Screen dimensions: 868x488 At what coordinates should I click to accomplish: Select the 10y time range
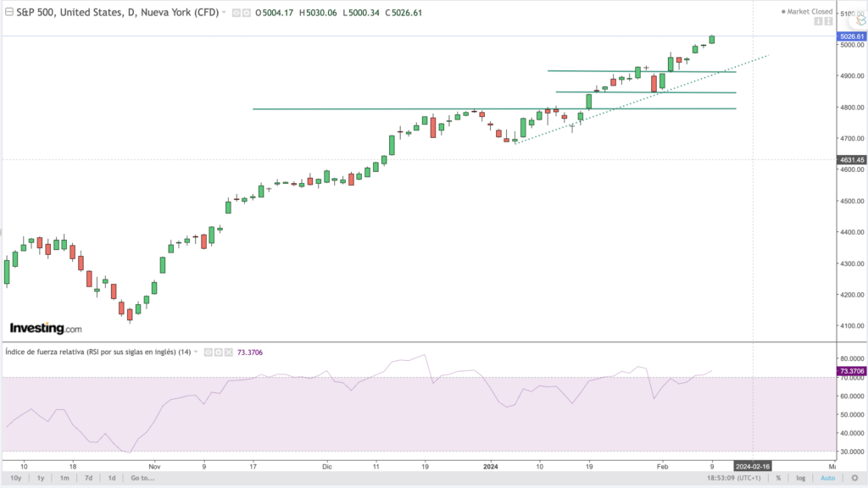[x=14, y=479]
